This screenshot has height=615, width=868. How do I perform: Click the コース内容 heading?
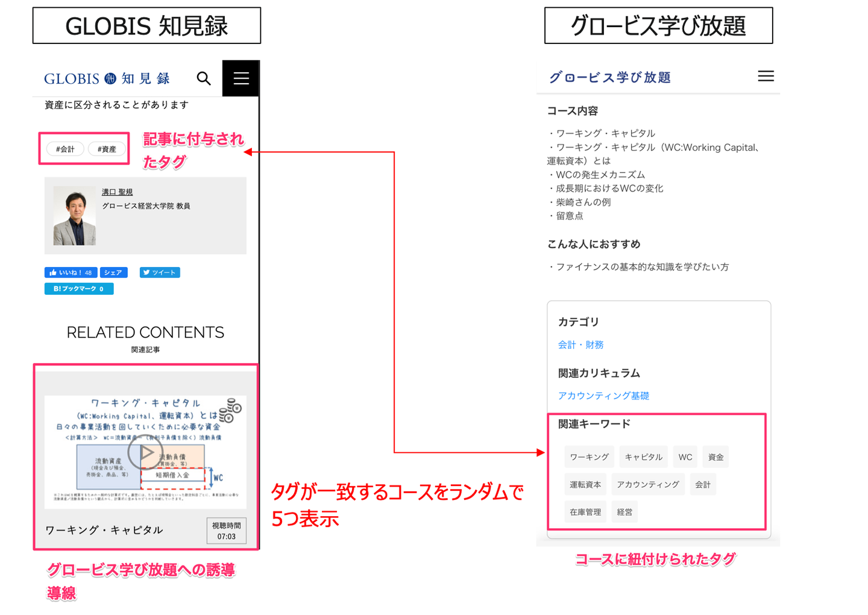coord(573,111)
